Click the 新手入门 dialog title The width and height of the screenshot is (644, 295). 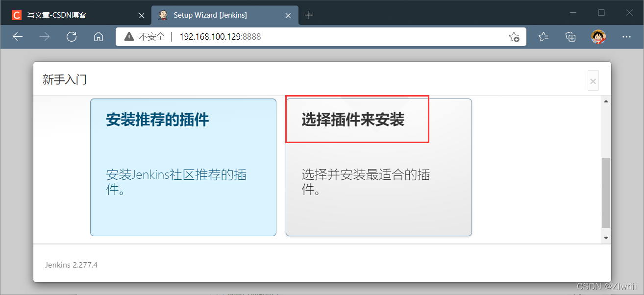click(x=65, y=79)
